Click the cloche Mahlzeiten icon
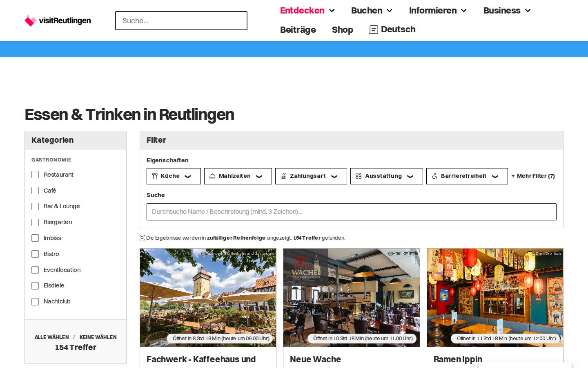Image resolution: width=588 pixels, height=368 pixels. tap(212, 176)
